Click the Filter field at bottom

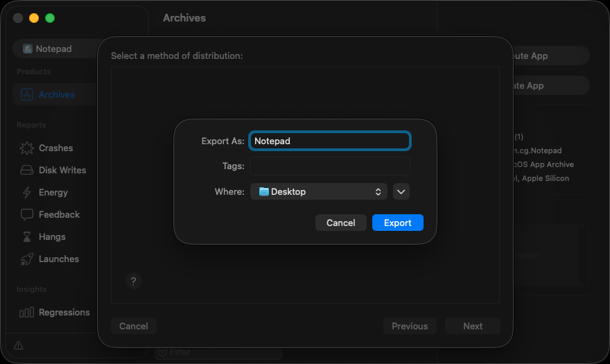point(218,352)
